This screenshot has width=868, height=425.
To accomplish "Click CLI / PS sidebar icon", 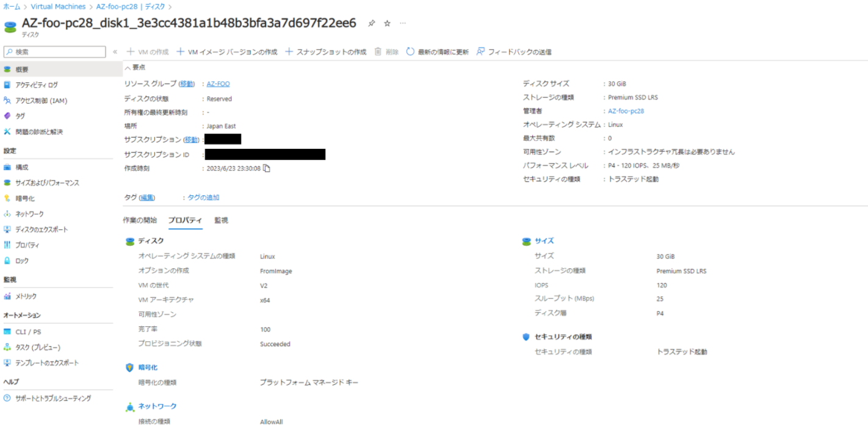I will (7, 332).
